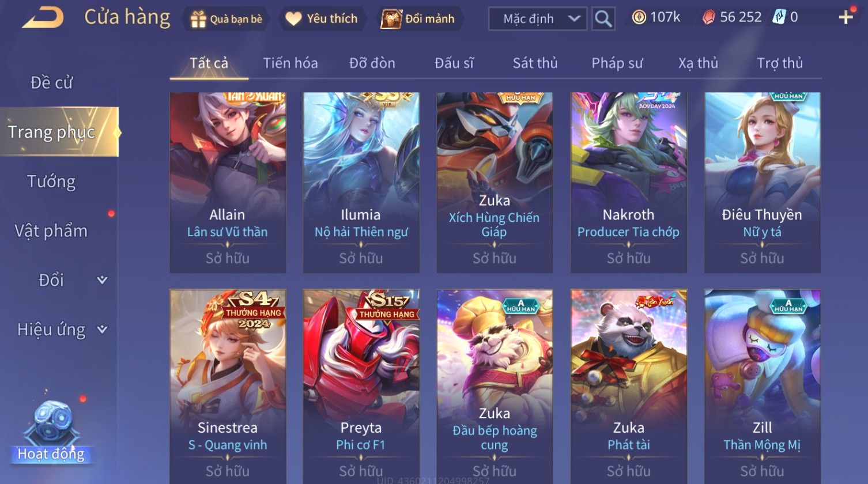Select Nakroth Producer Tia chớp skin card
This screenshot has width=868, height=484.
coord(629,183)
